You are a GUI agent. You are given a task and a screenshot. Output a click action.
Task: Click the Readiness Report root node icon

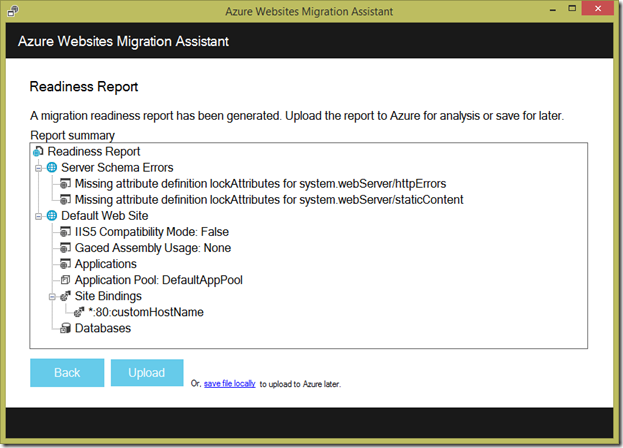[39, 151]
